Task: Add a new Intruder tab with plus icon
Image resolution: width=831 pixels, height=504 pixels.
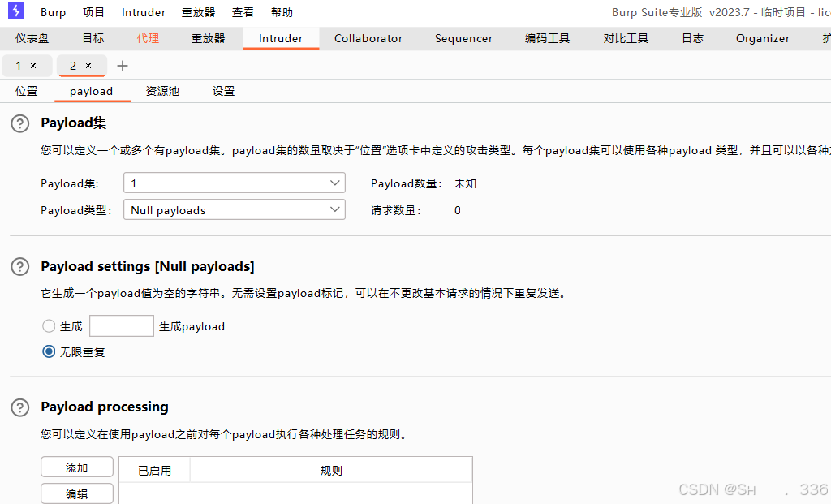Action: (x=123, y=66)
